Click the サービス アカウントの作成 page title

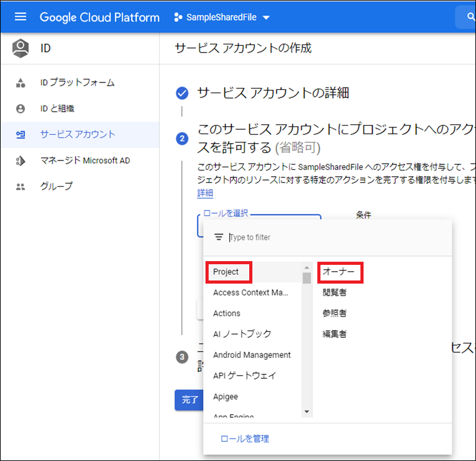244,48
